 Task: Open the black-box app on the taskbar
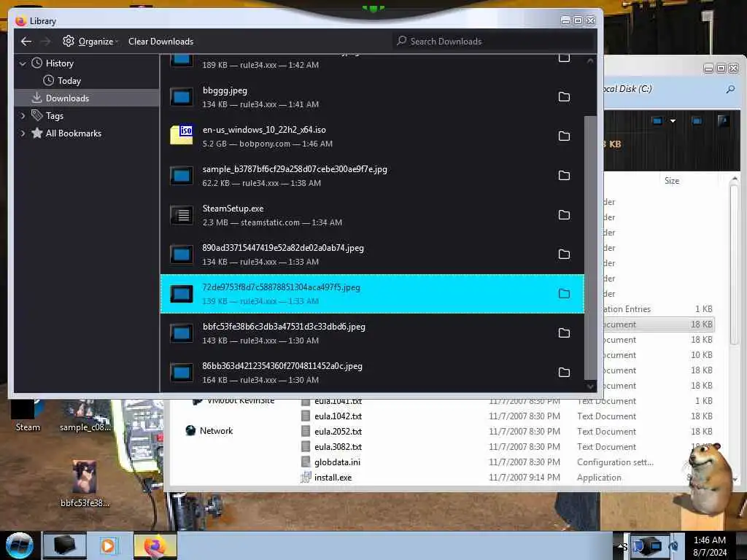click(65, 546)
